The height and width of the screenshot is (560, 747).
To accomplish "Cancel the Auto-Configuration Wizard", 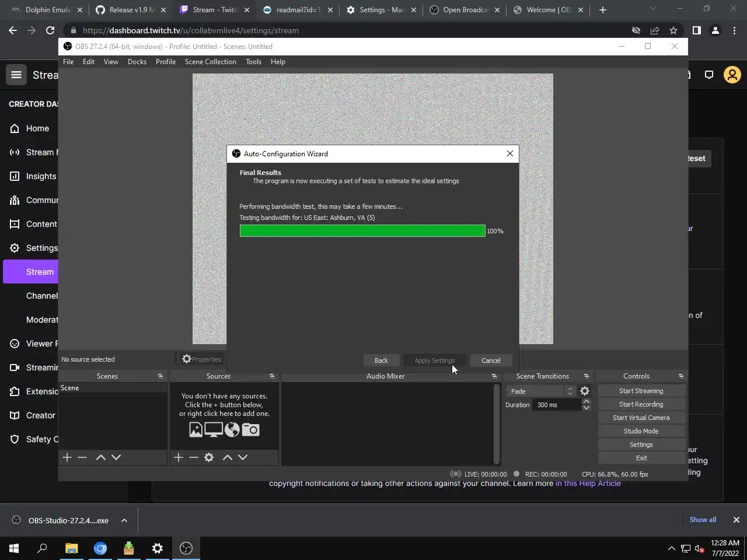I will point(491,360).
